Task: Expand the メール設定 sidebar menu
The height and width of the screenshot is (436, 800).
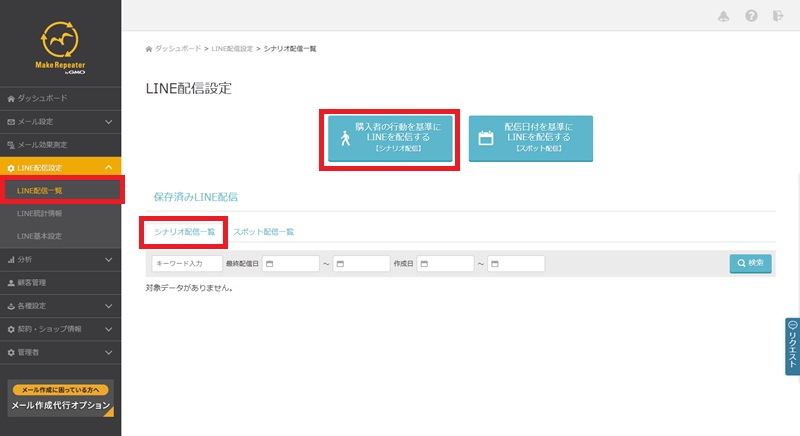Action: pos(61,122)
